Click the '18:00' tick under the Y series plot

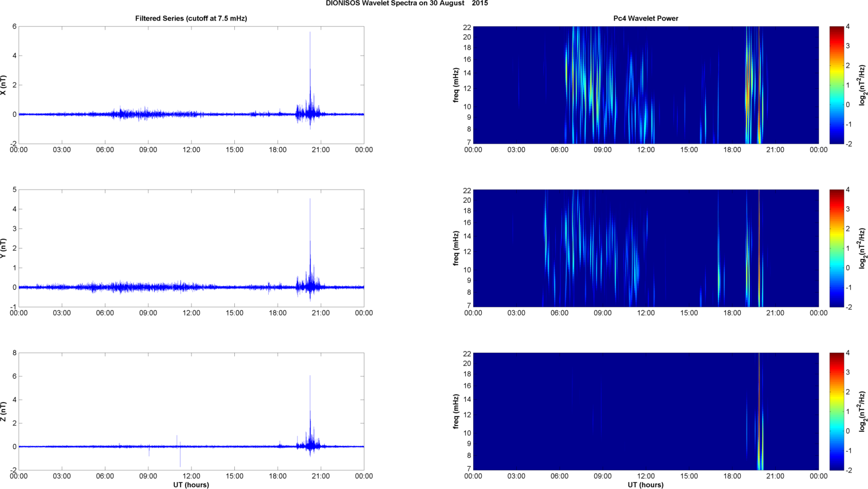[x=278, y=313]
